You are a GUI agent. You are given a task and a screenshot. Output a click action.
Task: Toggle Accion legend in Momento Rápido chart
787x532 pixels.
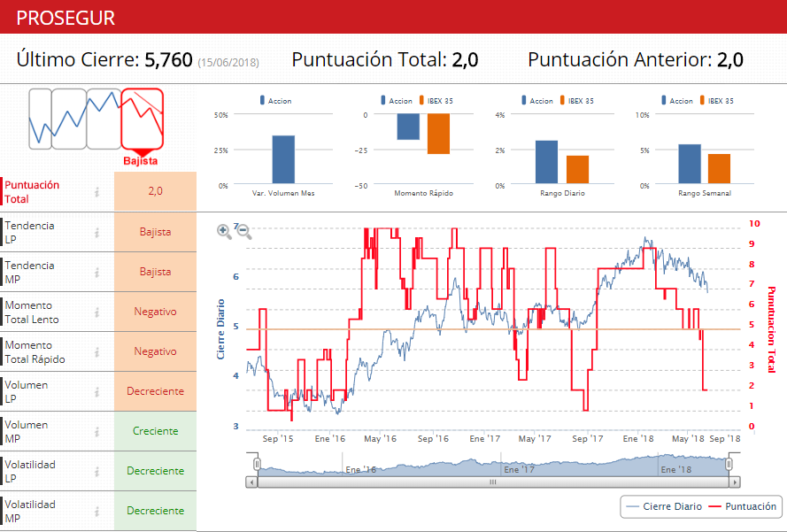pyautogui.click(x=397, y=101)
